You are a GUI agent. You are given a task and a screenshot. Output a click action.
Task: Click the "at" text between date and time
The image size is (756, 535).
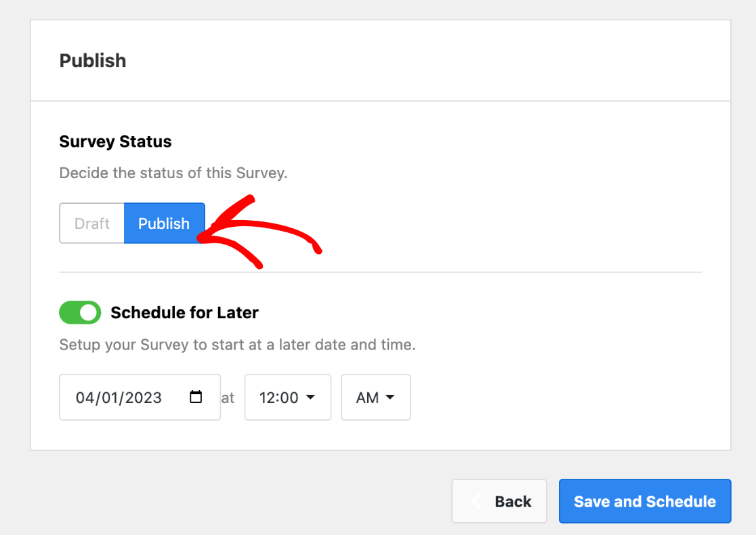pyautogui.click(x=228, y=398)
